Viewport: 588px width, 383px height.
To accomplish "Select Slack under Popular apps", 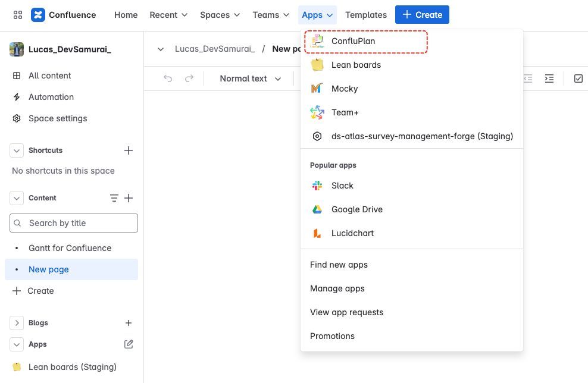I will coord(412,186).
